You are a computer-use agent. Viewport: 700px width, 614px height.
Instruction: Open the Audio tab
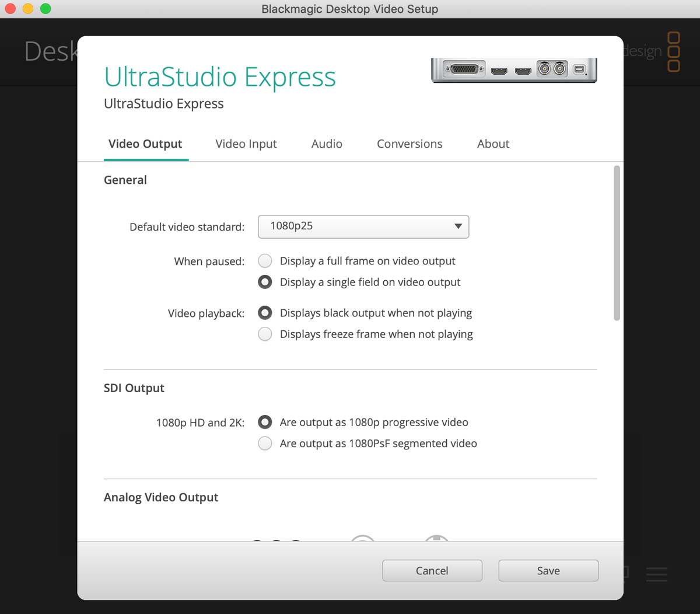tap(327, 144)
